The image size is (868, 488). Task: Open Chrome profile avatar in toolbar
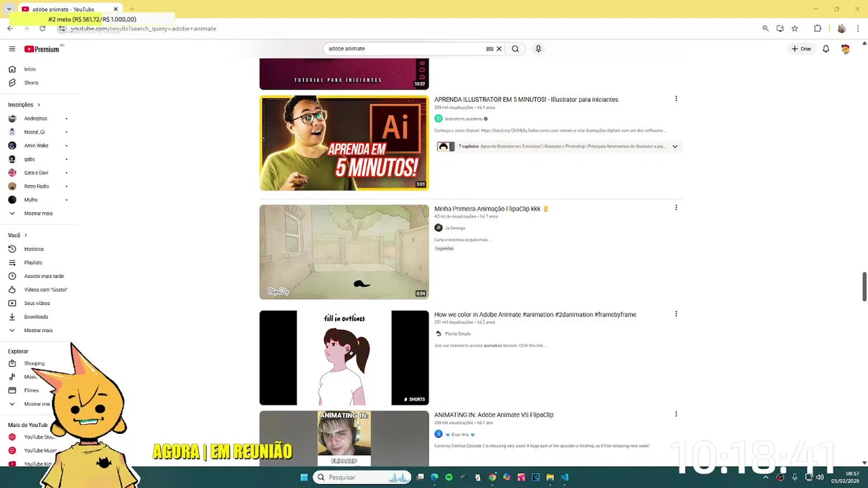coord(842,28)
